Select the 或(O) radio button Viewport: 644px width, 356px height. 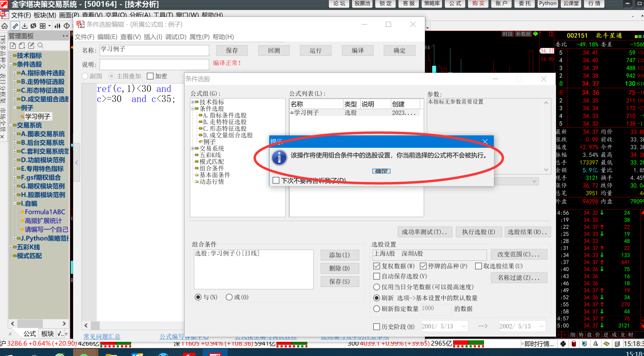click(x=229, y=297)
